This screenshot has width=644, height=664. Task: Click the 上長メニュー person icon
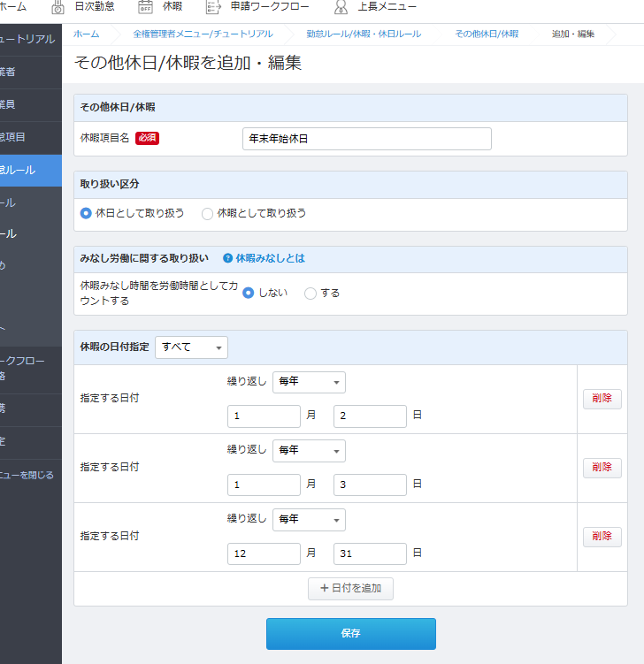[x=341, y=8]
